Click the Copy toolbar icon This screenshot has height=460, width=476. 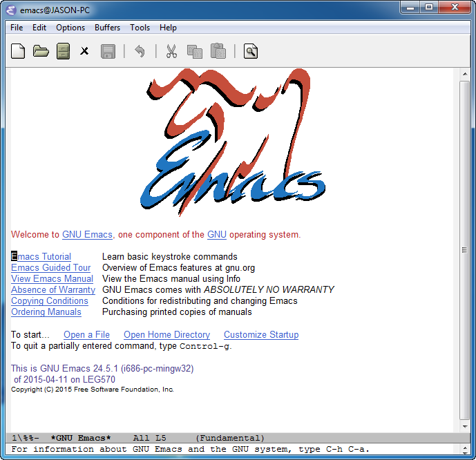point(195,51)
